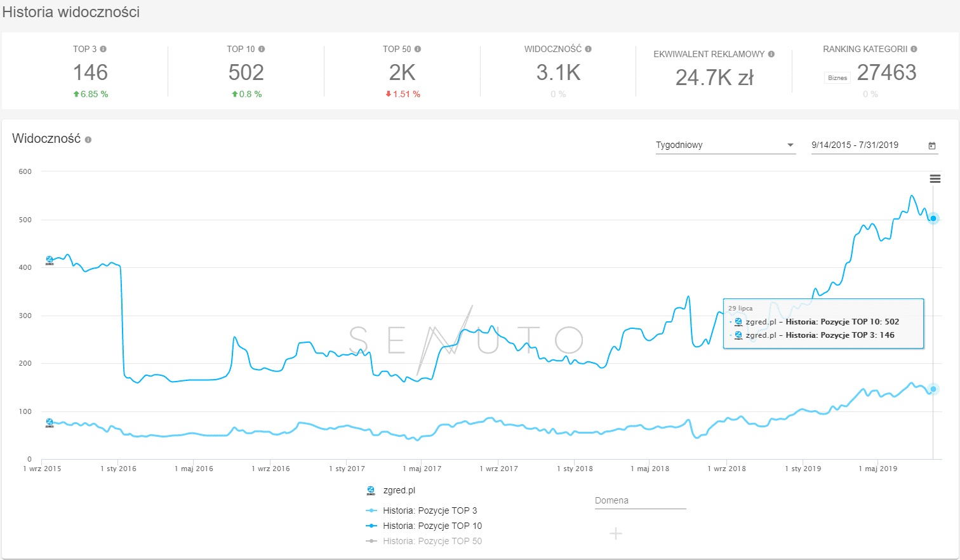Open the chart hamburger export menu

(x=935, y=179)
